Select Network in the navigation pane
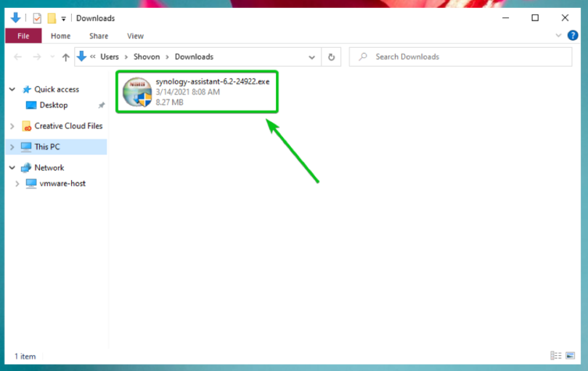Viewport: 588px width, 371px height. click(x=49, y=168)
